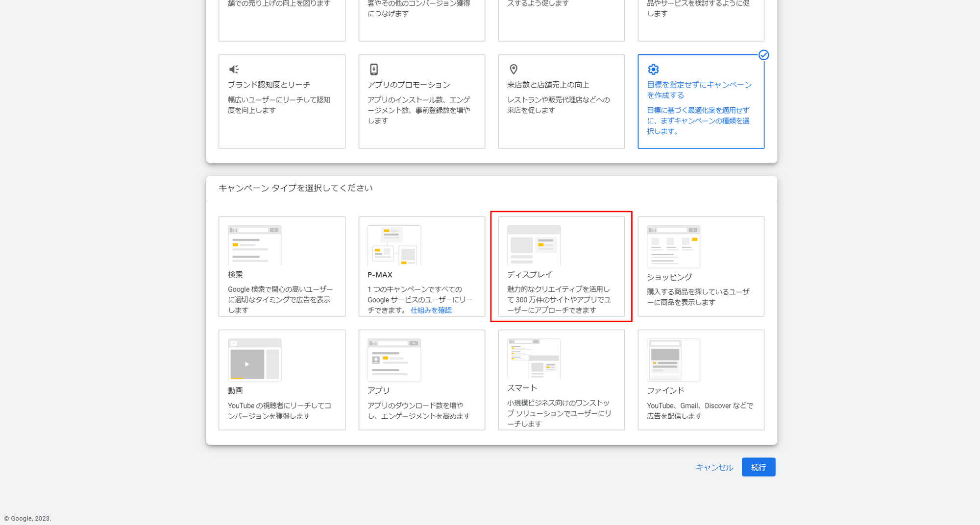Image resolution: width=980 pixels, height=525 pixels.
Task: Click the gear icon on the no-goal campaign card
Action: click(653, 70)
